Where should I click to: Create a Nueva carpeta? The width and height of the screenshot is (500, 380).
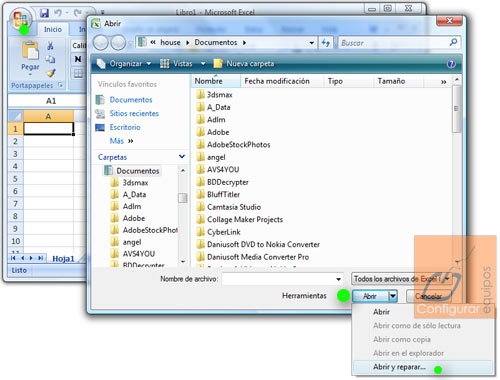point(244,63)
